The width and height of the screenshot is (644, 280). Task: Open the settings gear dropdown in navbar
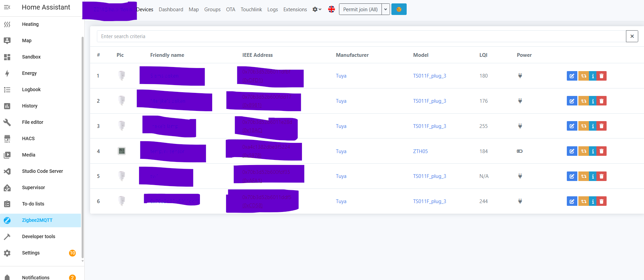[x=317, y=9]
